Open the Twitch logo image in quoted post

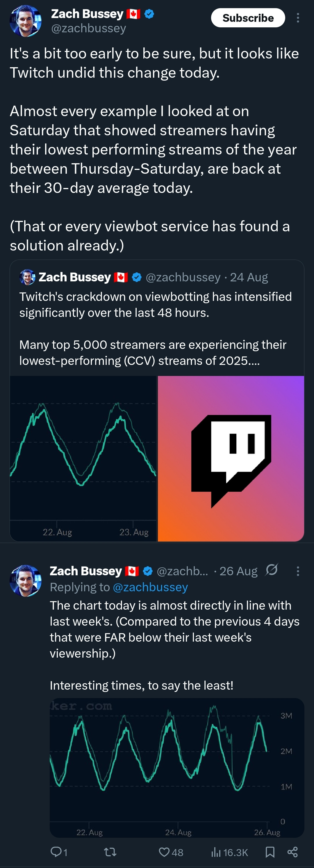click(231, 458)
